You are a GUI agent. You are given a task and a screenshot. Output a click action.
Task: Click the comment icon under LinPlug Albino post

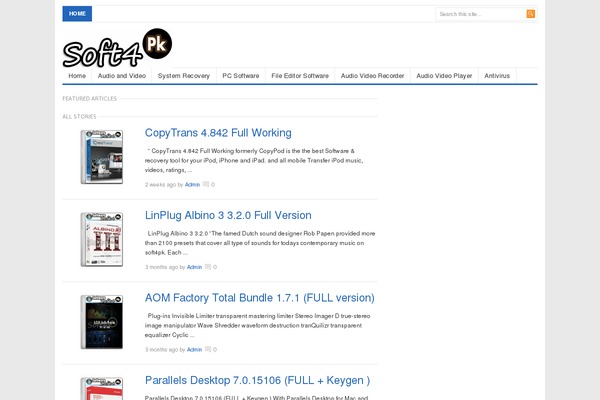click(208, 267)
